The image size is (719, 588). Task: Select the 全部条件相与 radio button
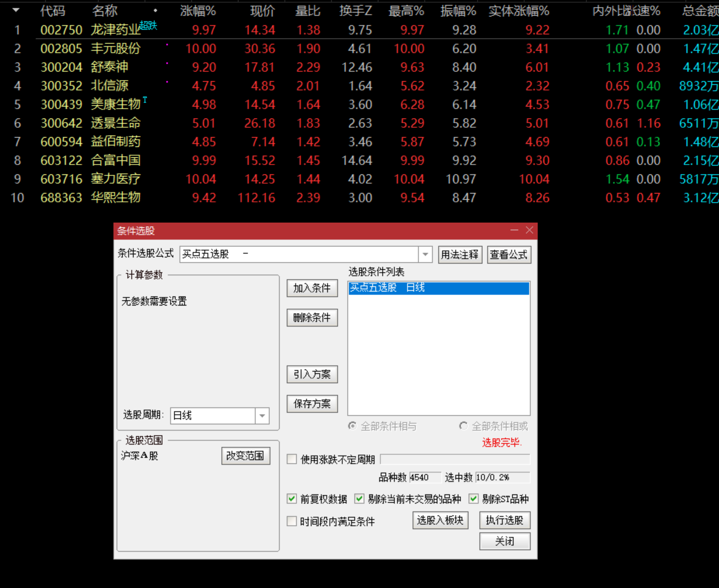352,425
